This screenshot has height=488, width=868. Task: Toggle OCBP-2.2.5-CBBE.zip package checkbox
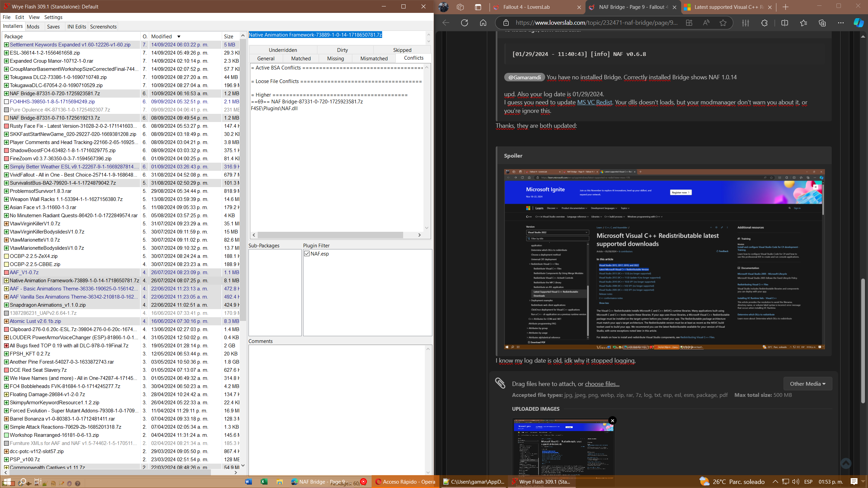[x=6, y=264]
